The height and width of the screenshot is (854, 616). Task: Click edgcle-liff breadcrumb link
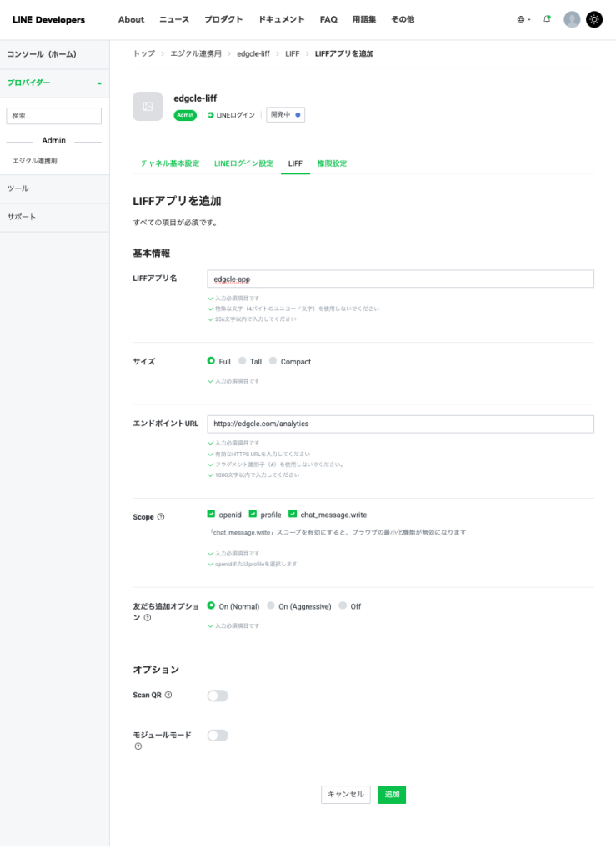tap(253, 54)
